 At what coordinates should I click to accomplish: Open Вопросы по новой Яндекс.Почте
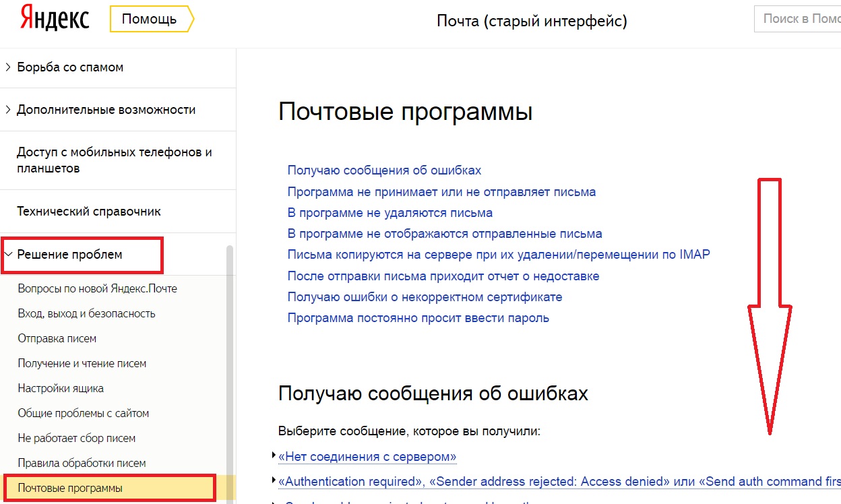pos(98,288)
